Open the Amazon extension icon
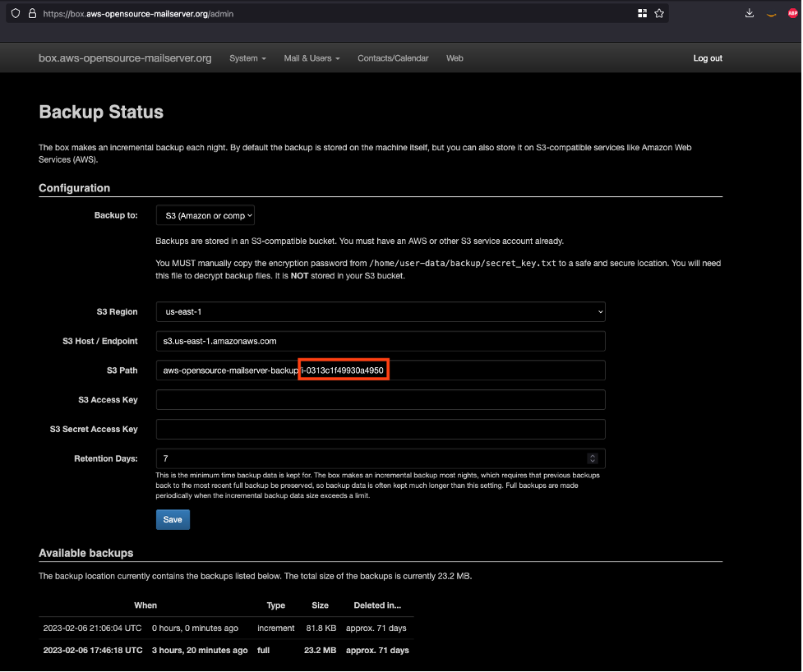The height and width of the screenshot is (672, 803). pos(771,14)
